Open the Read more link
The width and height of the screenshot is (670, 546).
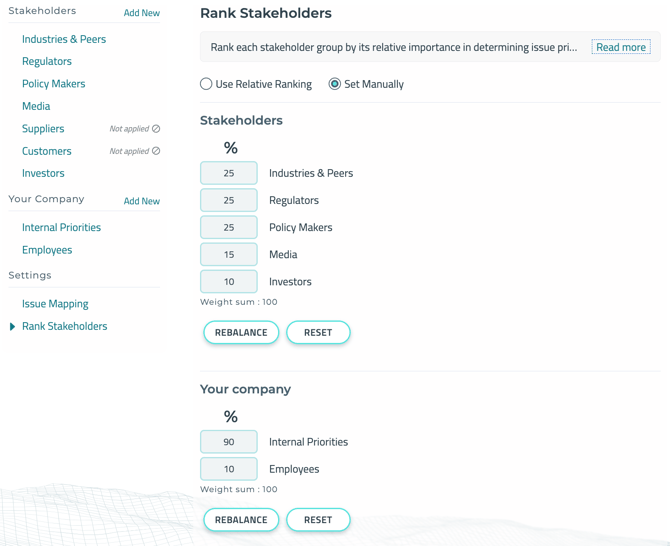point(620,47)
